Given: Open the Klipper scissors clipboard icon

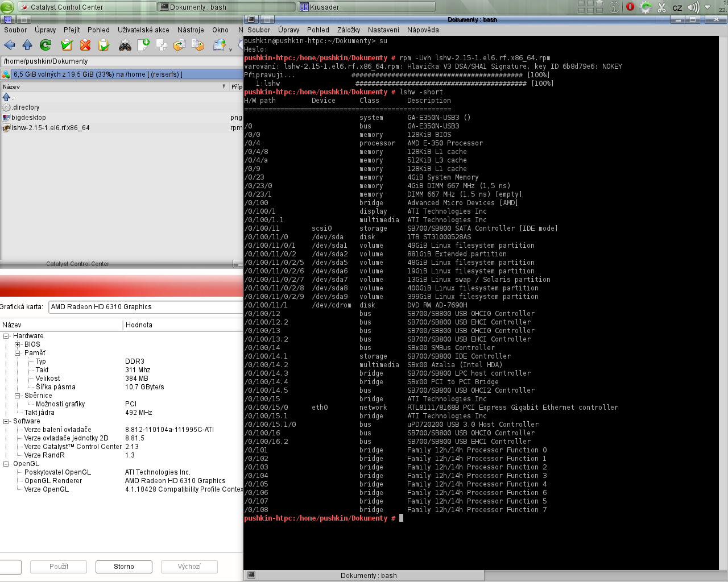Looking at the screenshot, I should 661,7.
